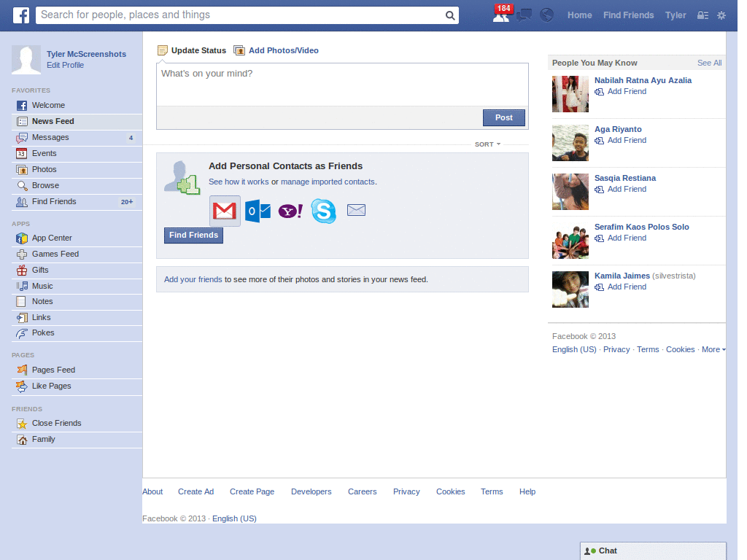747x560 pixels.
Task: Add Serafim Kaos Polos Solo as friend
Action: point(621,238)
